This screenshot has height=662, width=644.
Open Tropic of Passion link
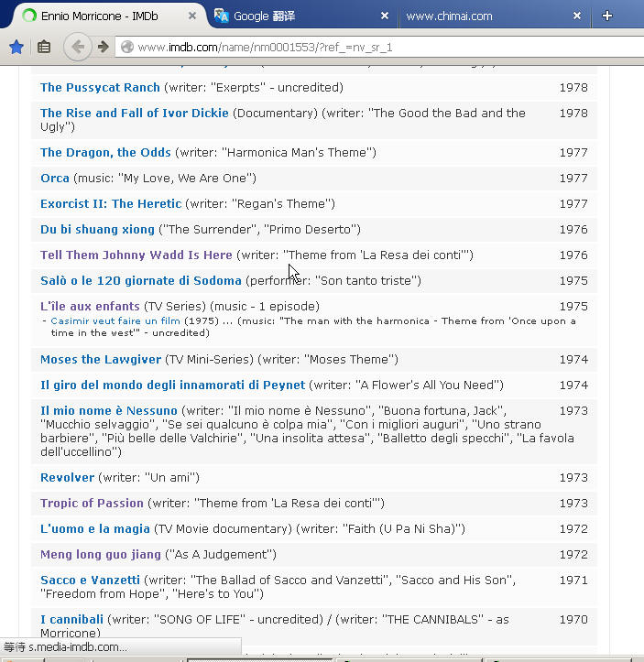92,504
